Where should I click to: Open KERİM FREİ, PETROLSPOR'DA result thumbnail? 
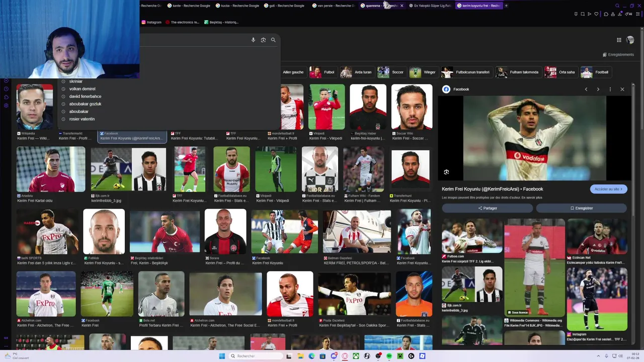click(x=357, y=231)
